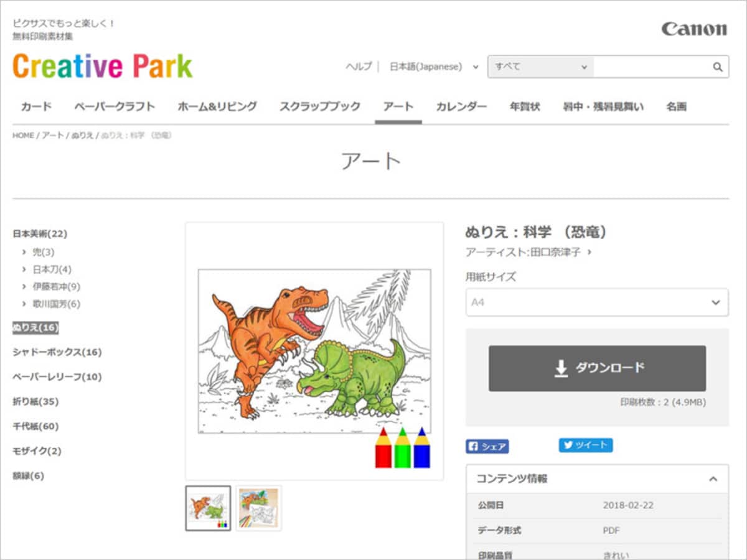Viewport: 747px width, 560px height.
Task: Select the second preview thumbnail
Action: (x=258, y=508)
